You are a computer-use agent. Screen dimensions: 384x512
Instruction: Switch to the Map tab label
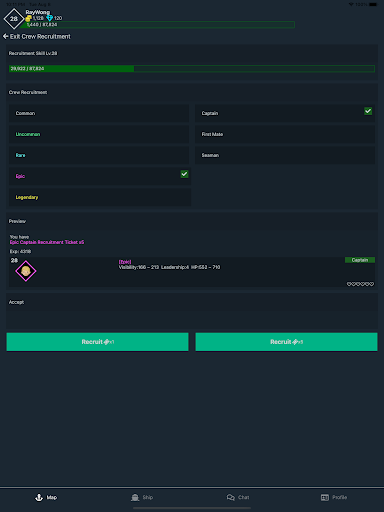coord(52,497)
